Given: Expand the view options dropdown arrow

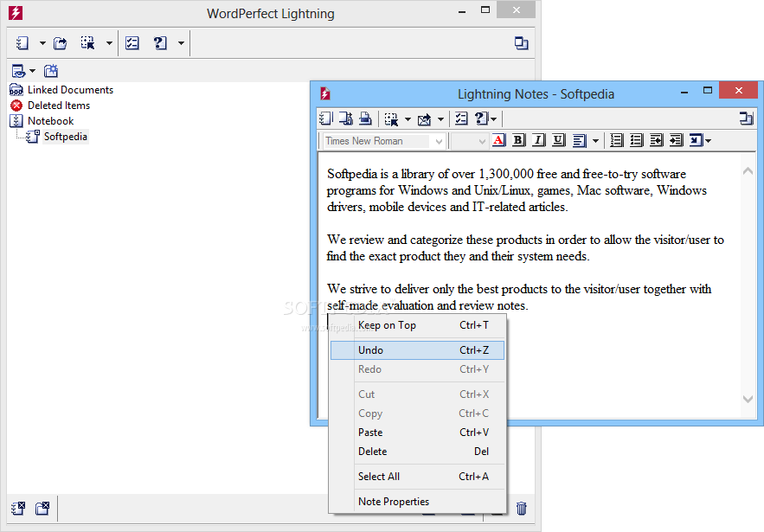Looking at the screenshot, I should (x=32, y=71).
